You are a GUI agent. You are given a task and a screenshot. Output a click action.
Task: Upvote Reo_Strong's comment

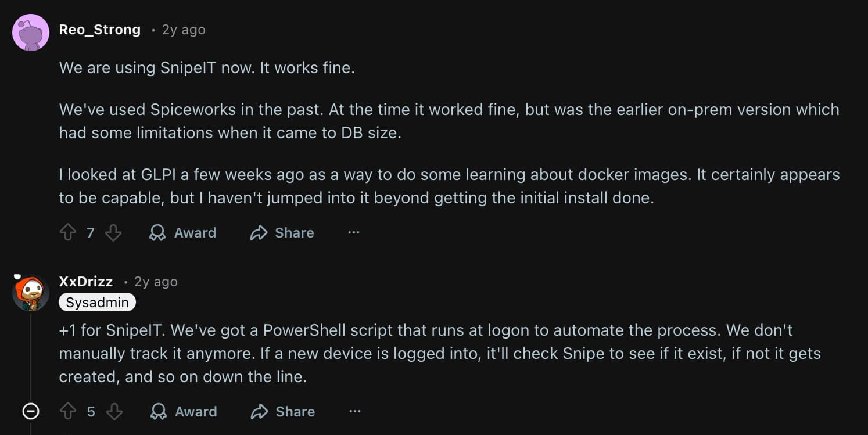(x=69, y=232)
